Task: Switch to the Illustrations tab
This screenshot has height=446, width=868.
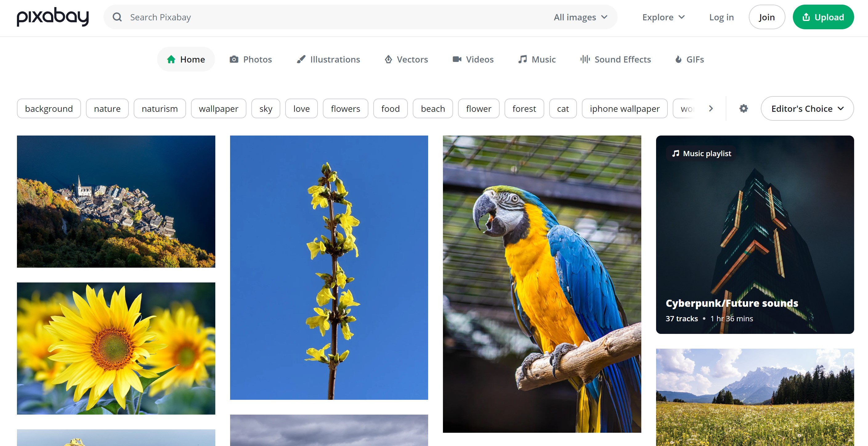Action: point(328,59)
